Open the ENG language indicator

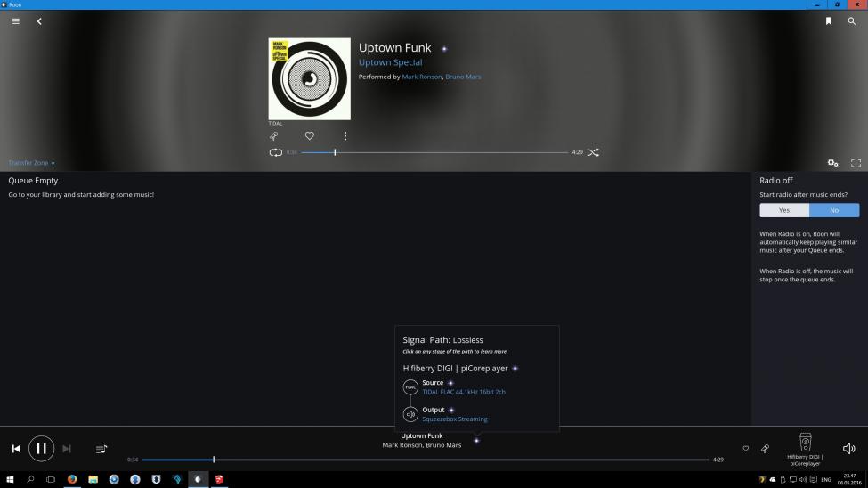[x=826, y=480]
